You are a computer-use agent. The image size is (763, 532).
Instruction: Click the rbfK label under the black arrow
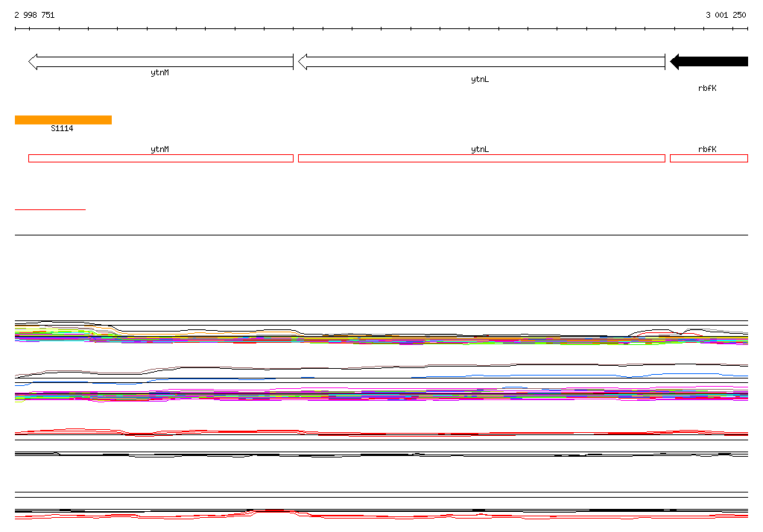707,88
